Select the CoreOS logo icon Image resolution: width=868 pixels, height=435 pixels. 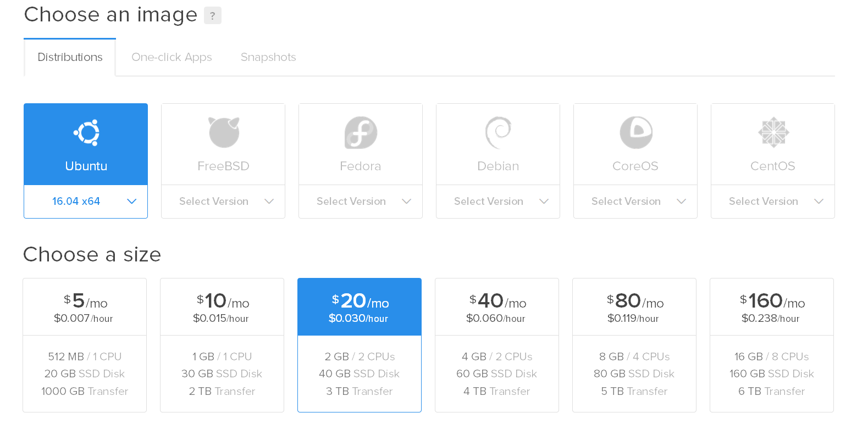point(635,132)
